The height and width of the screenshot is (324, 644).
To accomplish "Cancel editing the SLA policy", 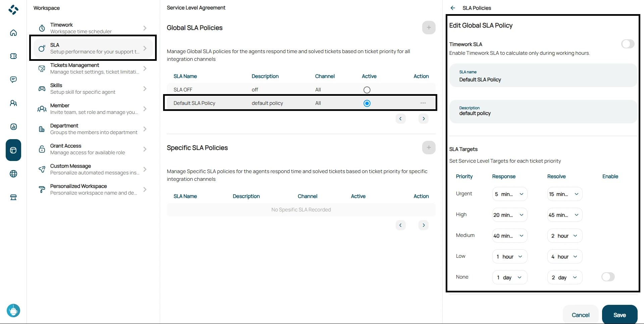I will click(580, 315).
